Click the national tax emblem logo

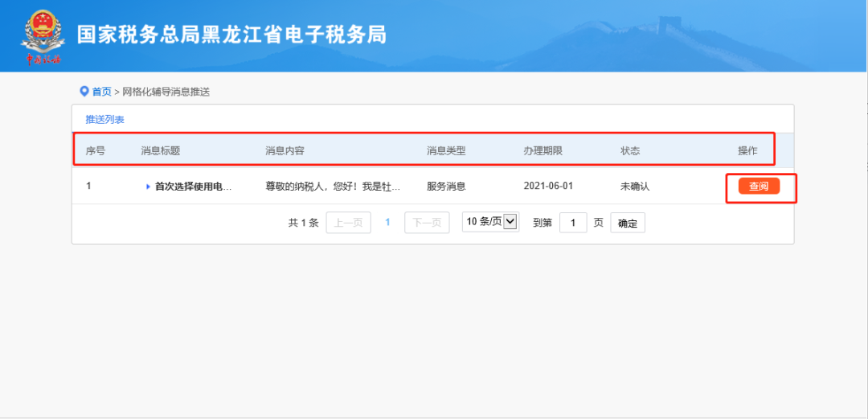(42, 36)
